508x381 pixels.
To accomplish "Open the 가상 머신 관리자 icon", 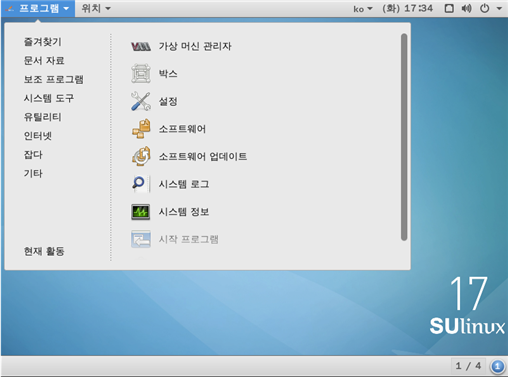I will [141, 46].
